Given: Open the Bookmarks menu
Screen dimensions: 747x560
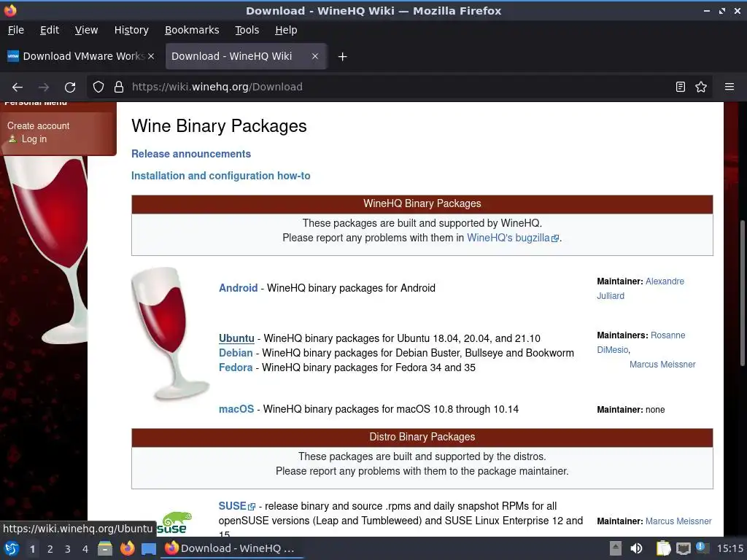Looking at the screenshot, I should 192,30.
